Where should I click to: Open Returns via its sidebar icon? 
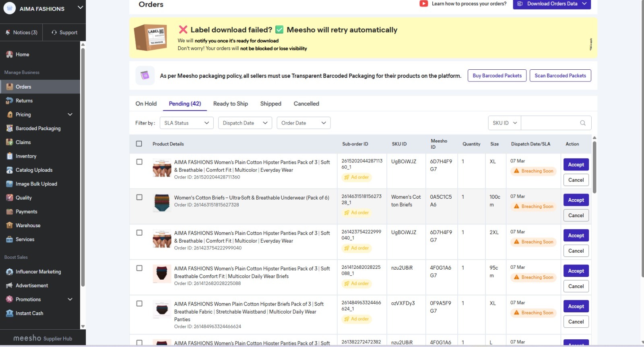[10, 101]
